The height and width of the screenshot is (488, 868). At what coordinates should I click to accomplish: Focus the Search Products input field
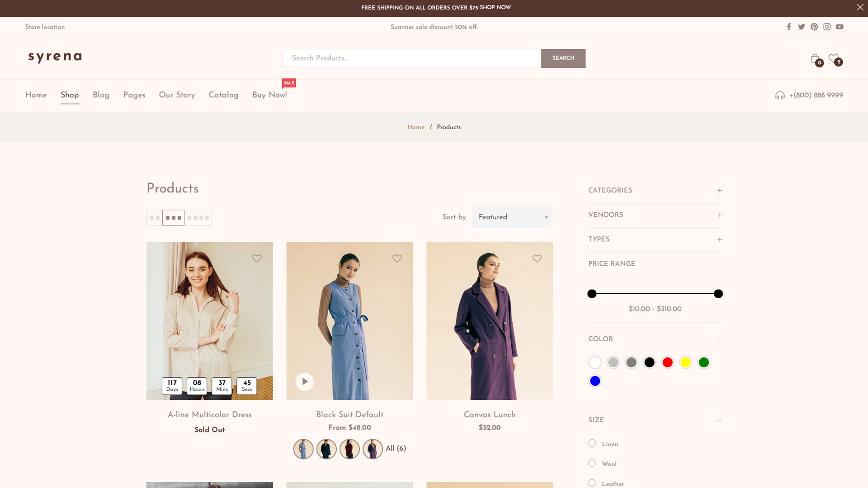click(x=412, y=58)
